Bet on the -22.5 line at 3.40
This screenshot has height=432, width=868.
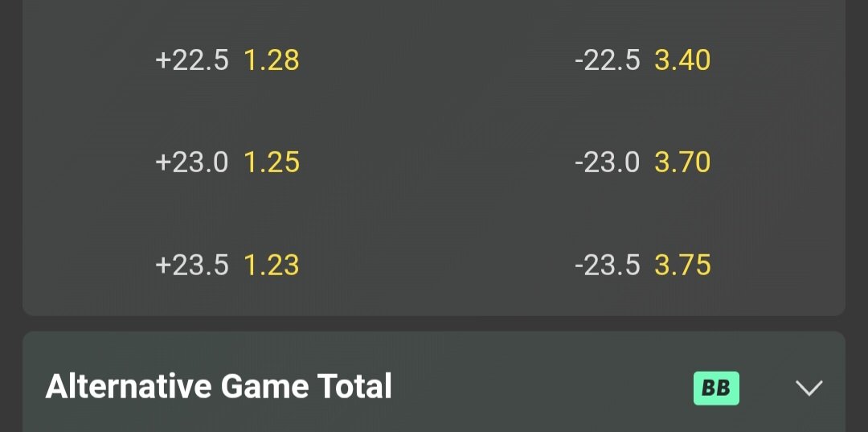click(x=643, y=60)
